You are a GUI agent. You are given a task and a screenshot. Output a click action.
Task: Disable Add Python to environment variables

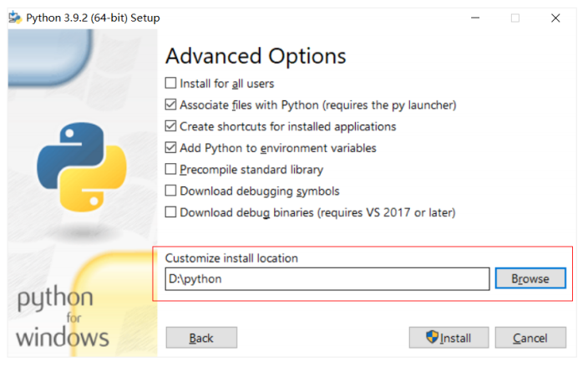tap(171, 148)
